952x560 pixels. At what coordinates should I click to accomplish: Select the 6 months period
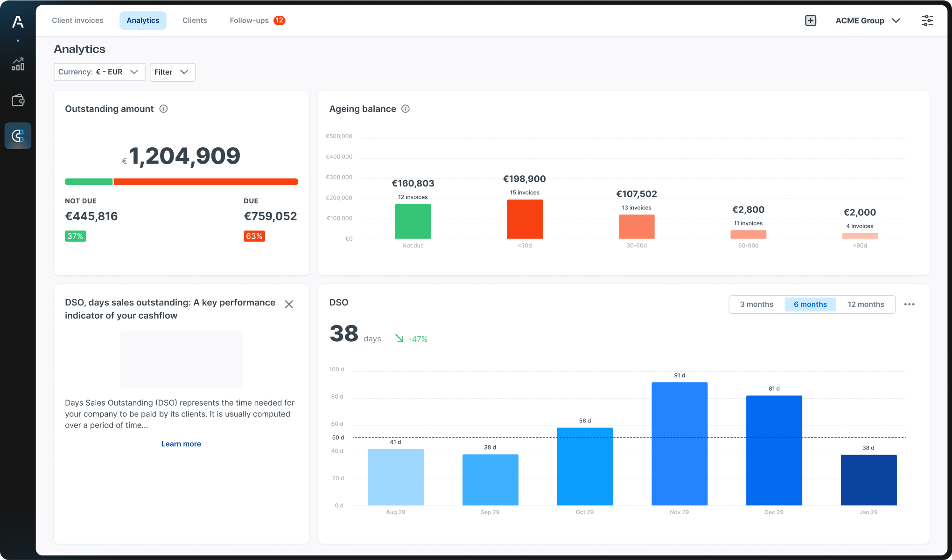pyautogui.click(x=810, y=304)
